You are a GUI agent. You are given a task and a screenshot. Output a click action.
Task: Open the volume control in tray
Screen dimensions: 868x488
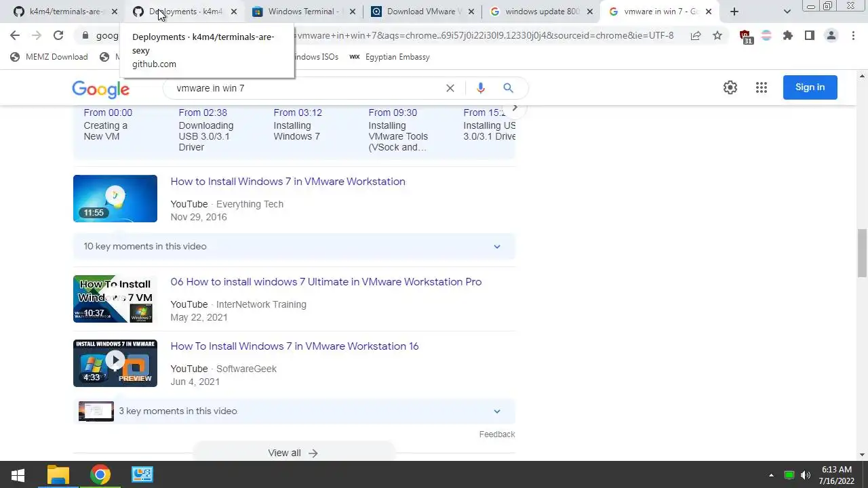806,475
